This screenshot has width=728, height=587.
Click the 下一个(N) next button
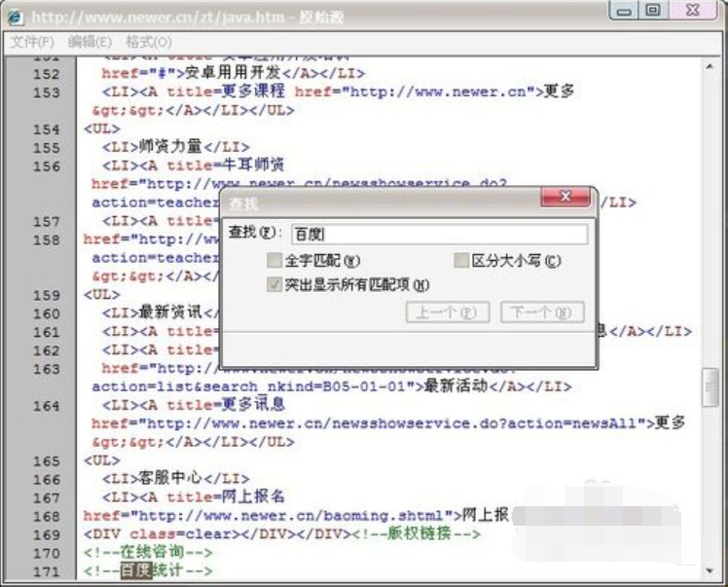541,312
